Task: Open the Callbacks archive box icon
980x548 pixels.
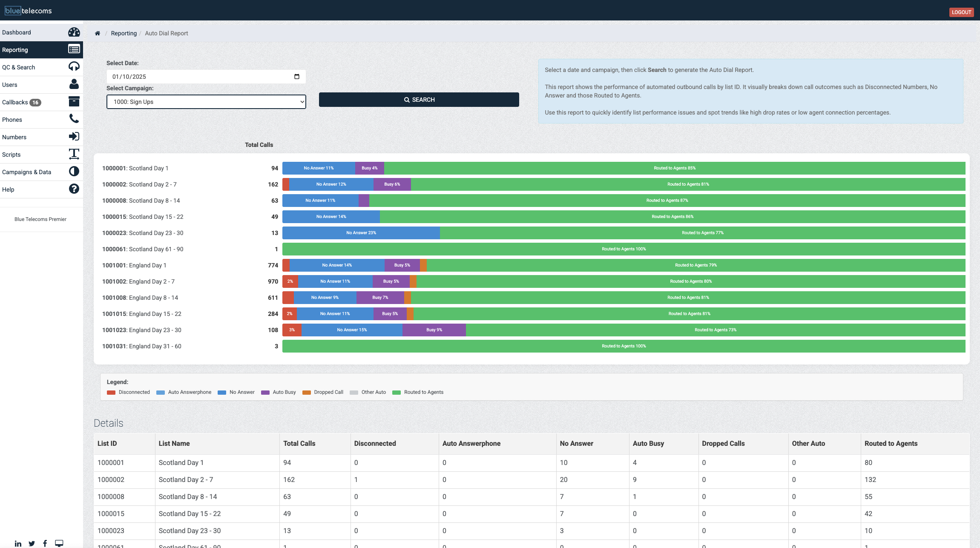Action: (x=74, y=101)
